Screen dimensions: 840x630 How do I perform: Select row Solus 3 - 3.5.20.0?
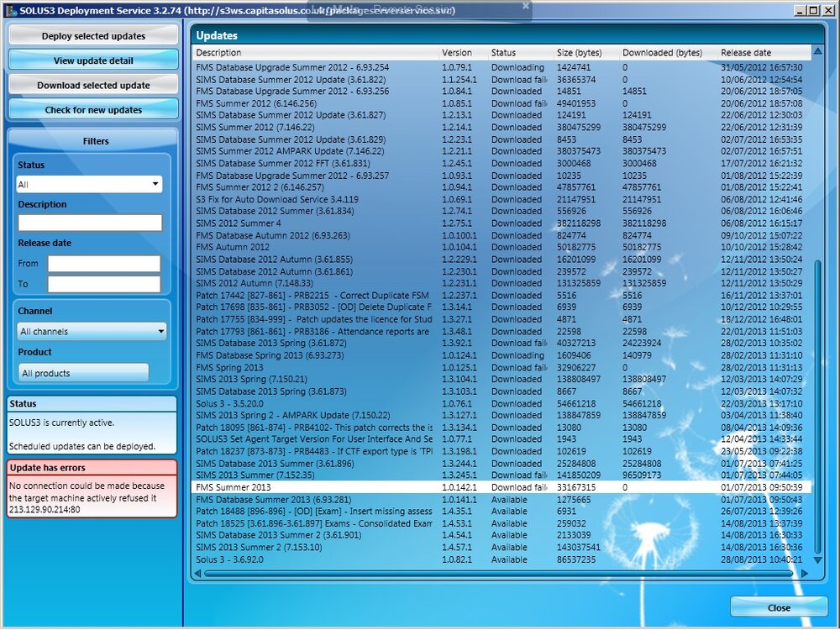point(501,403)
